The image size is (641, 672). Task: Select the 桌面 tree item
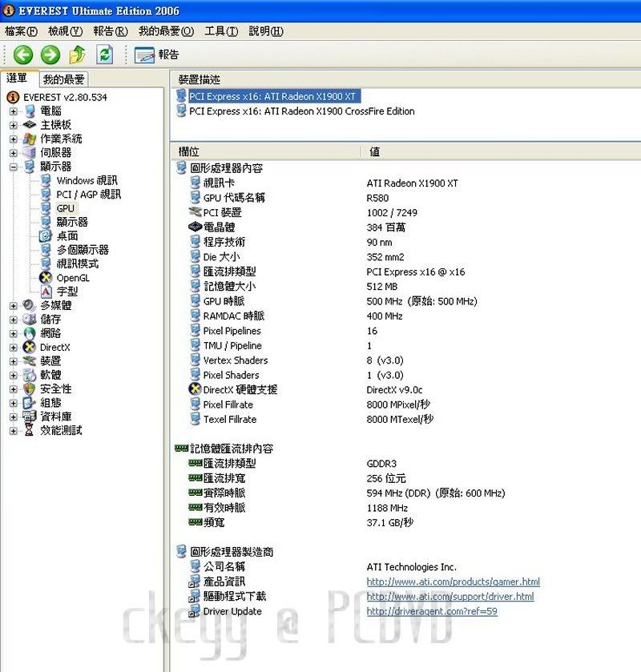coord(67,236)
